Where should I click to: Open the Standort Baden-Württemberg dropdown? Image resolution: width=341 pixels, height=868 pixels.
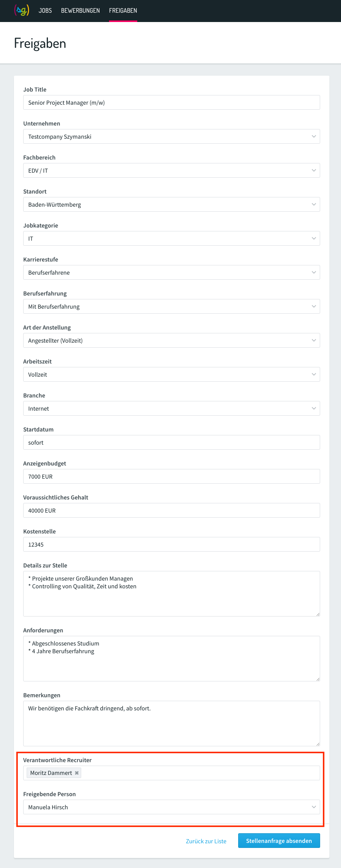tap(172, 204)
